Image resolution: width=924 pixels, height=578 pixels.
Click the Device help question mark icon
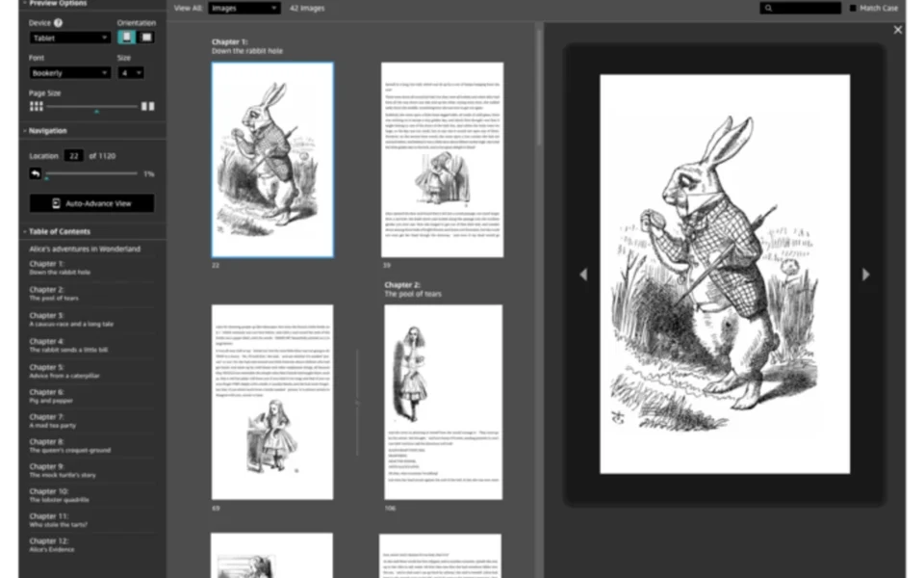[59, 23]
